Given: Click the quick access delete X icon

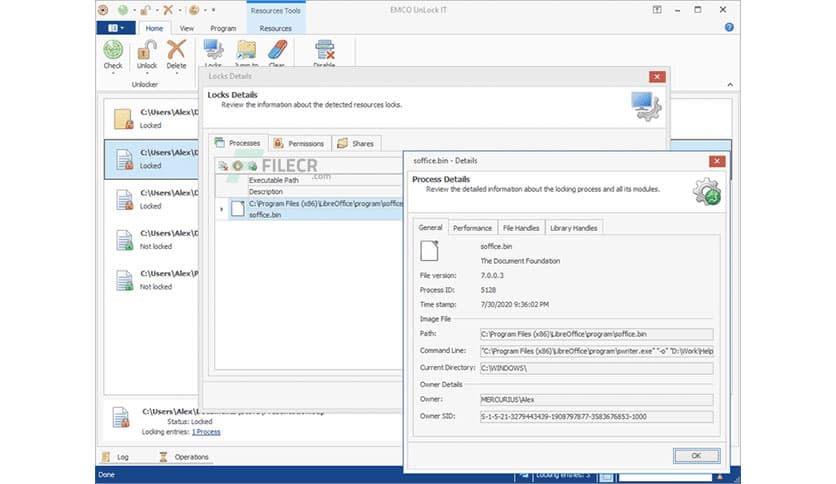Looking at the screenshot, I should pos(168,10).
